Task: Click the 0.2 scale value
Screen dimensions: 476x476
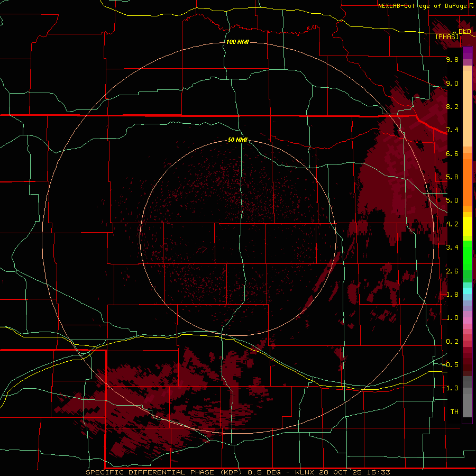Action: (x=452, y=342)
